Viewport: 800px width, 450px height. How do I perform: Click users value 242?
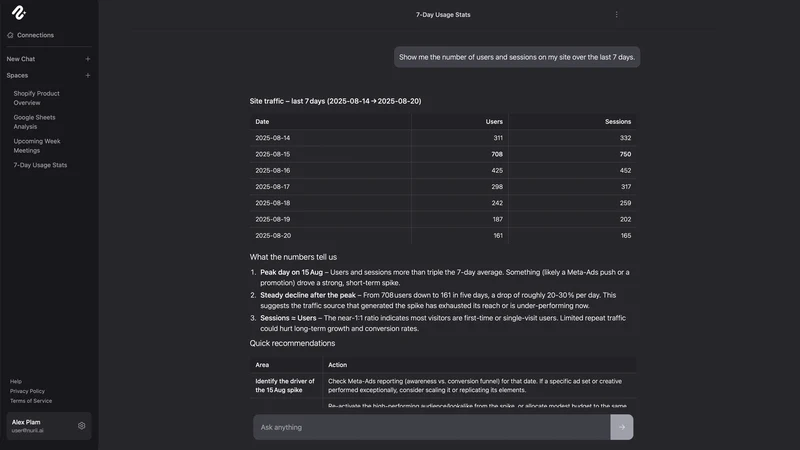497,203
